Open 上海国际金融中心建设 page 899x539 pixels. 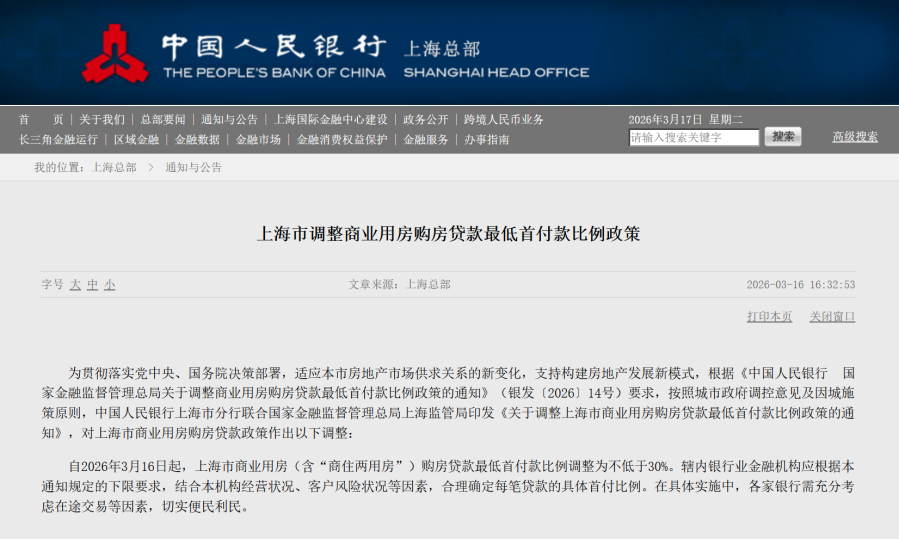331,119
